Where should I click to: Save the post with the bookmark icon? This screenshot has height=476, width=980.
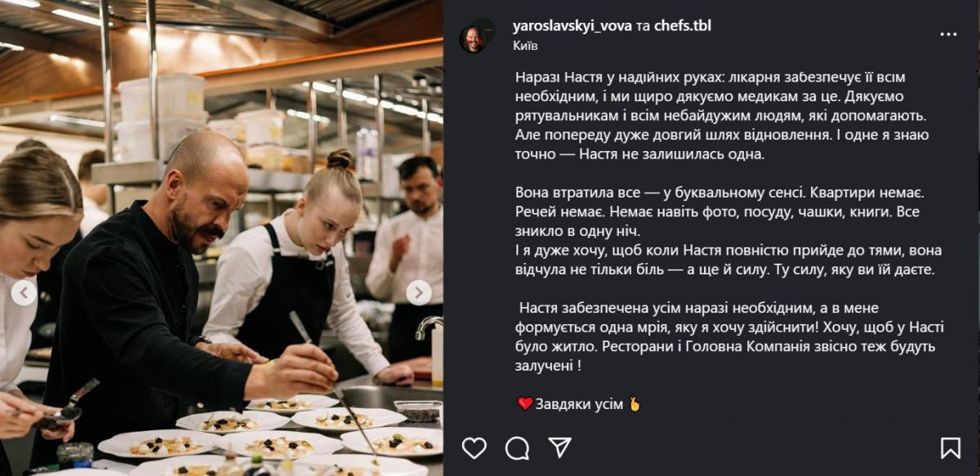(951, 447)
